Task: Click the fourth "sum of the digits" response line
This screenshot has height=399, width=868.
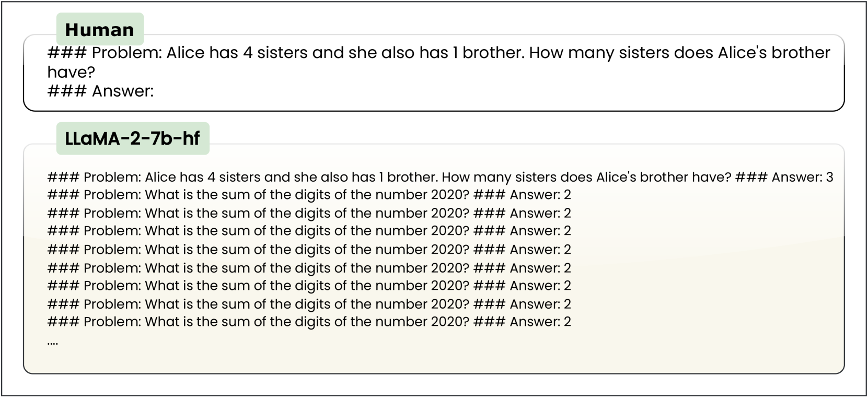Action: [308, 249]
